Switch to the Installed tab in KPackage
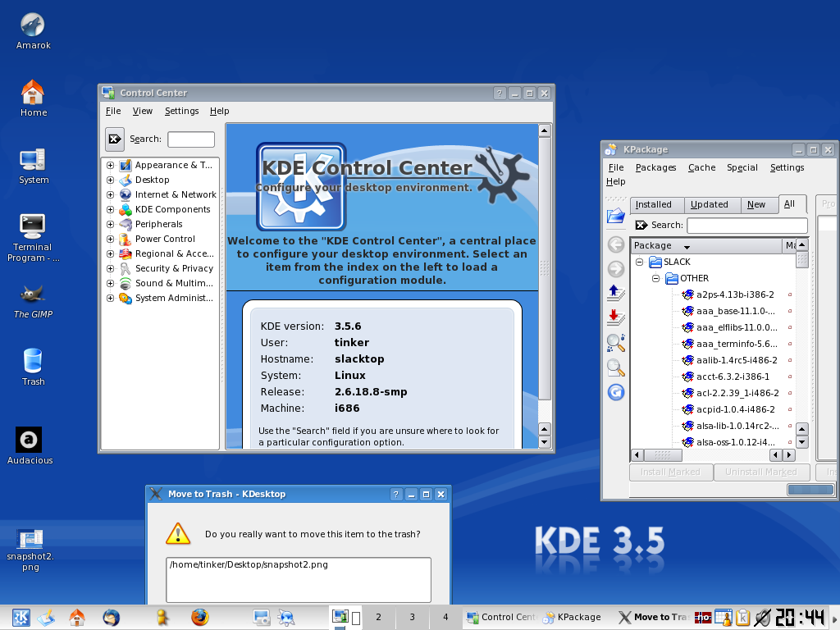This screenshot has height=630, width=840. [657, 204]
